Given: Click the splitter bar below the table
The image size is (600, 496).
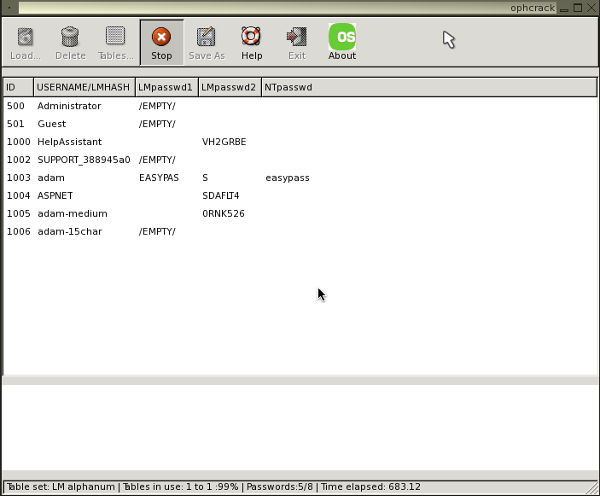Looking at the screenshot, I should click(300, 380).
